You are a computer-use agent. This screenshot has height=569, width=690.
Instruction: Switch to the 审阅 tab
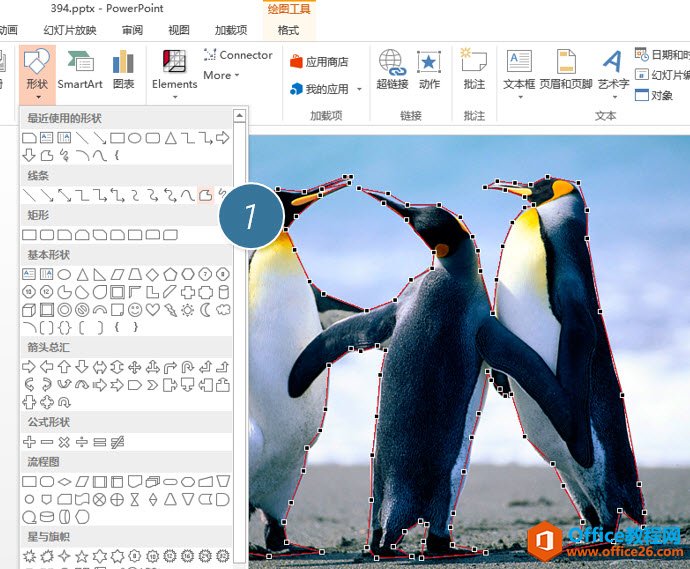coord(132,30)
